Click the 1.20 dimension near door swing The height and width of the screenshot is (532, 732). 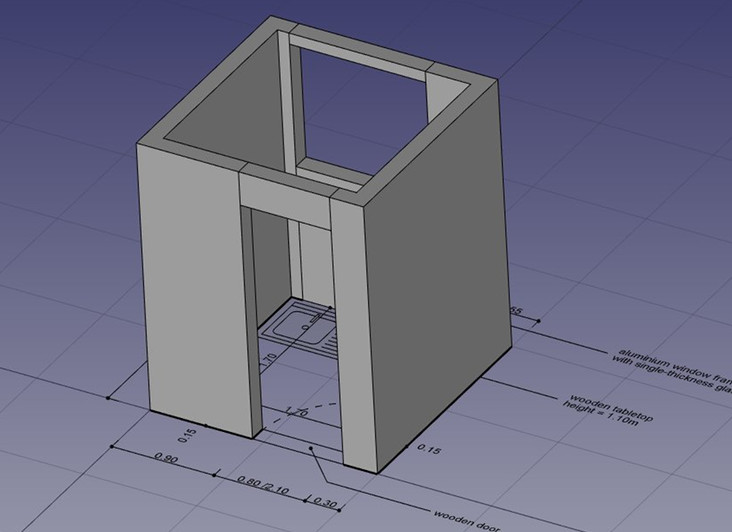tap(293, 411)
